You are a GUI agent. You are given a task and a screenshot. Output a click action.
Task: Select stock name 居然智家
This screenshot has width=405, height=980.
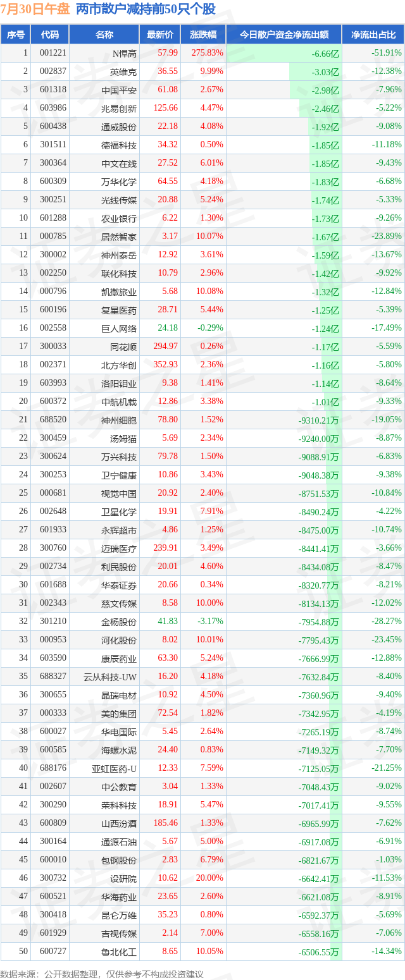(119, 236)
